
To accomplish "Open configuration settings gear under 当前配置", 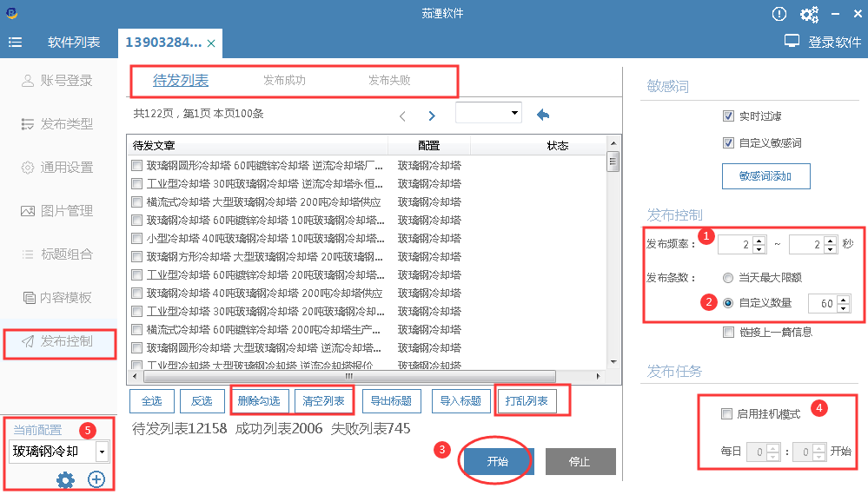I will (x=65, y=479).
